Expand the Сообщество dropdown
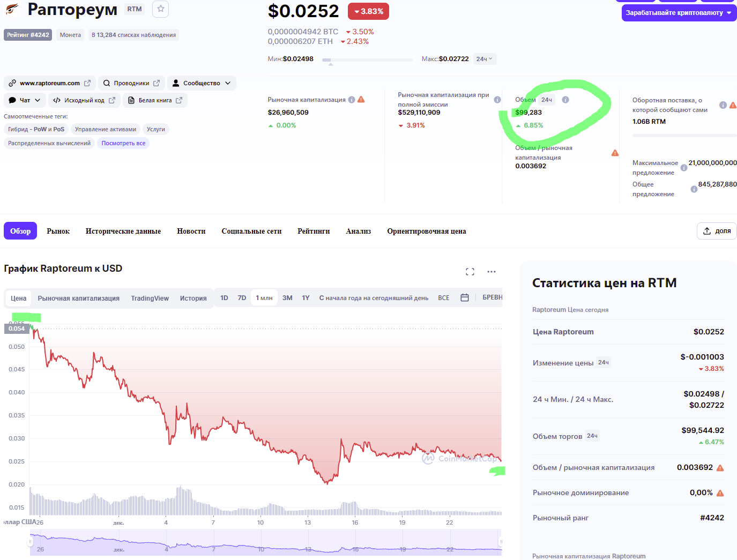The height and width of the screenshot is (560, 737). tap(202, 83)
